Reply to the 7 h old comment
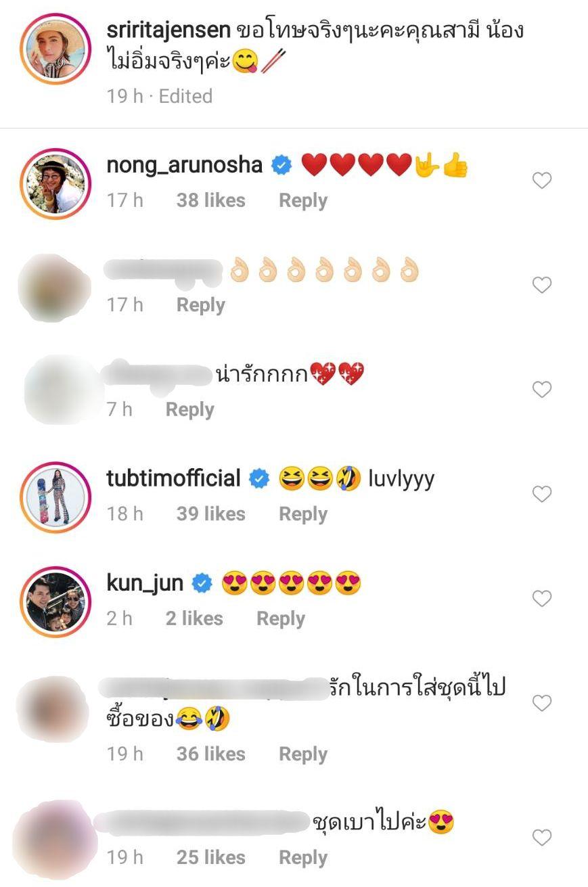 pyautogui.click(x=190, y=410)
